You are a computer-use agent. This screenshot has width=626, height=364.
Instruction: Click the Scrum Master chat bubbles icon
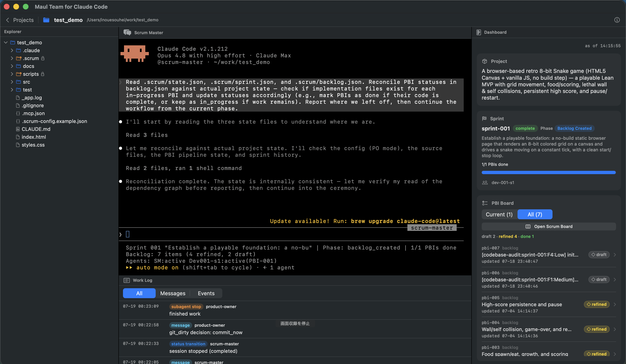[127, 33]
